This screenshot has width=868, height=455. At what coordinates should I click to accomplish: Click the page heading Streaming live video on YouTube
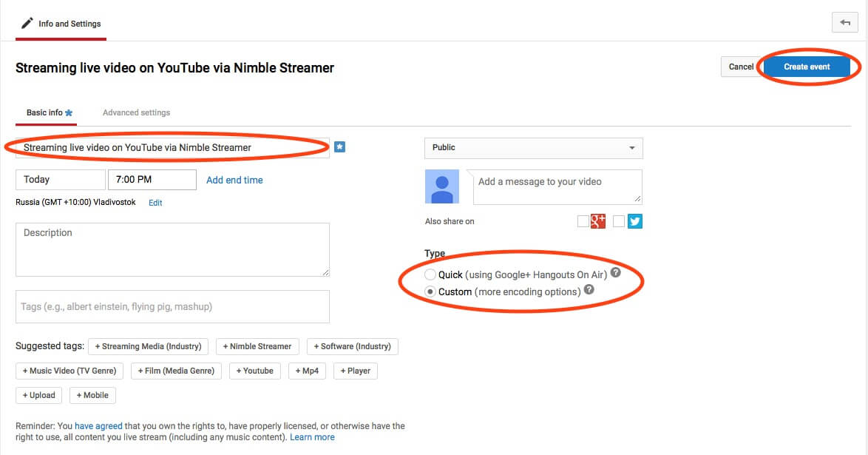(x=175, y=68)
